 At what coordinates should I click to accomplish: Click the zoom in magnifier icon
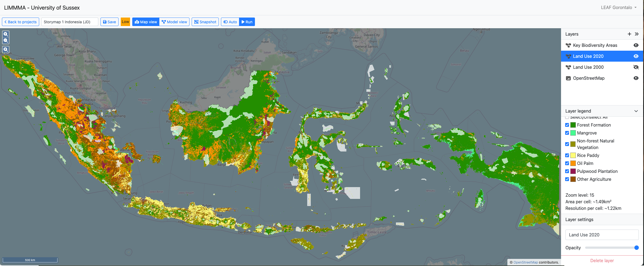[x=6, y=34]
